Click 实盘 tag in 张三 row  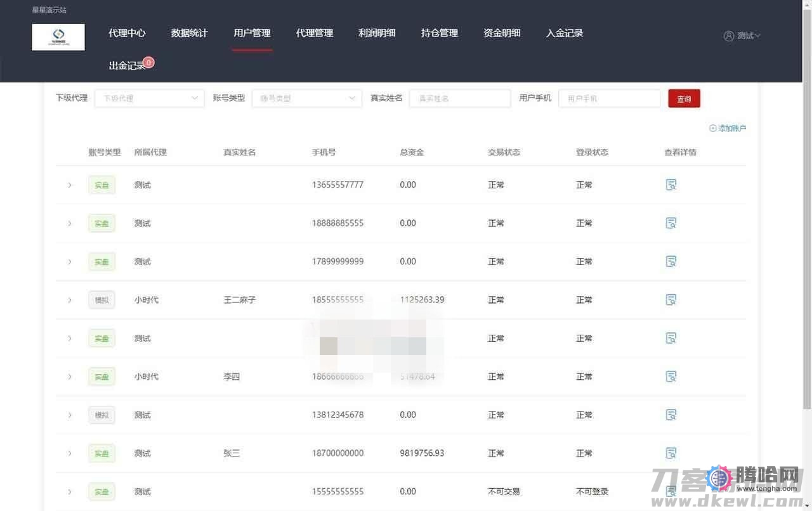(101, 453)
